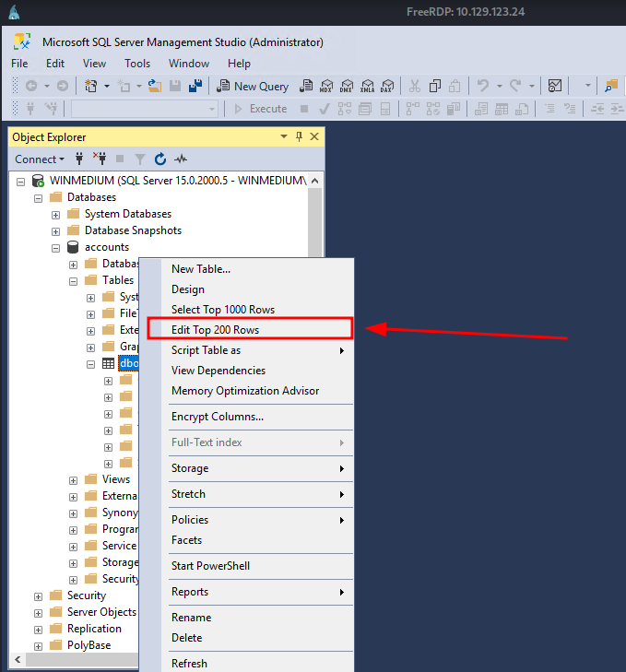Click the New Query button
Viewport: 626px width, 672px height.
[x=253, y=86]
